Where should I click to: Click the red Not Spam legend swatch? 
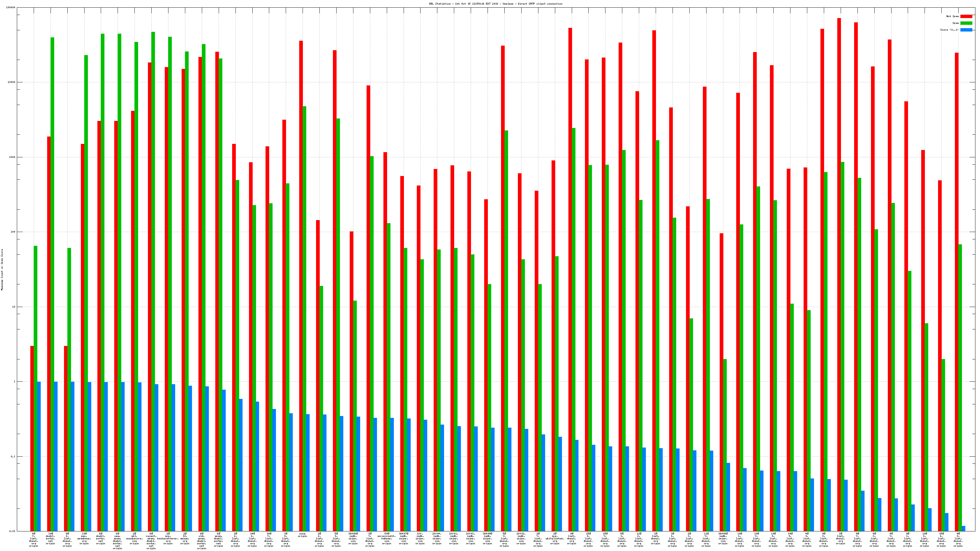(966, 16)
